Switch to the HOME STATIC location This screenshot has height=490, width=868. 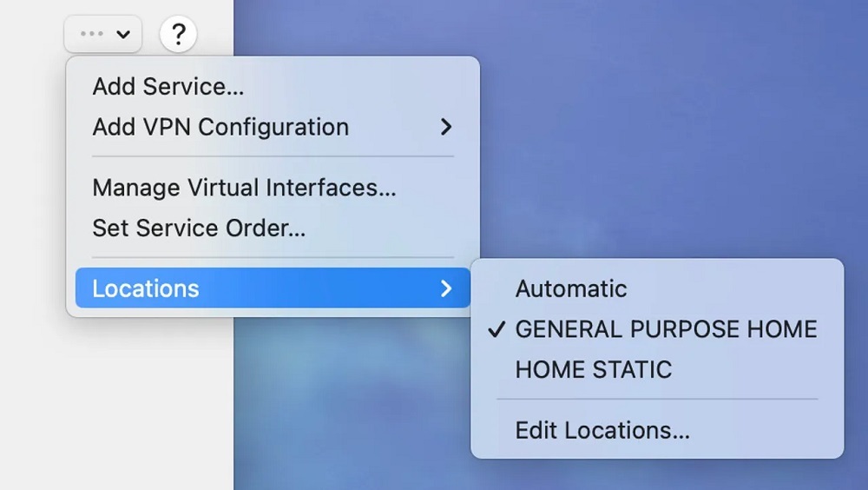pos(593,369)
